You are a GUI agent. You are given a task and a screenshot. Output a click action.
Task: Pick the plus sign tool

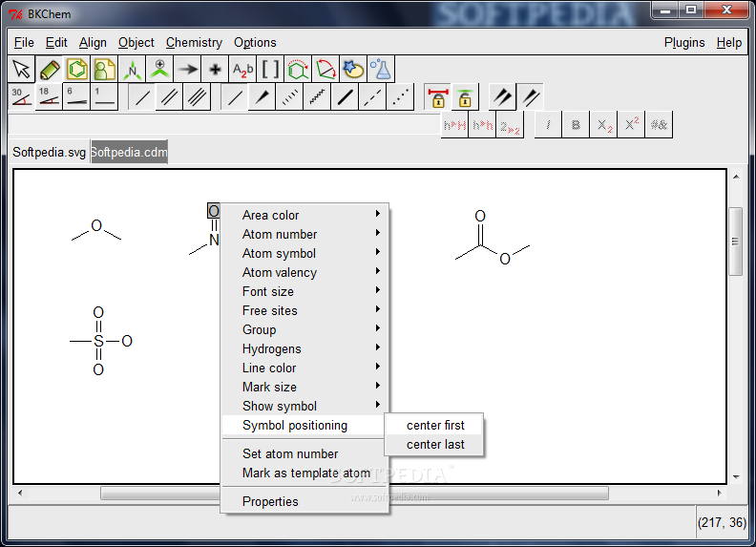(x=215, y=70)
